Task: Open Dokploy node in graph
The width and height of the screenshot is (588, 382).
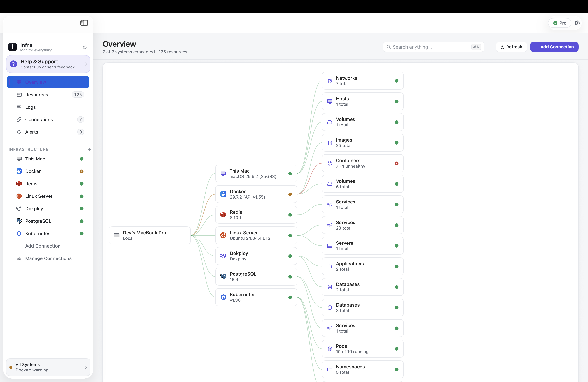Action: click(256, 256)
